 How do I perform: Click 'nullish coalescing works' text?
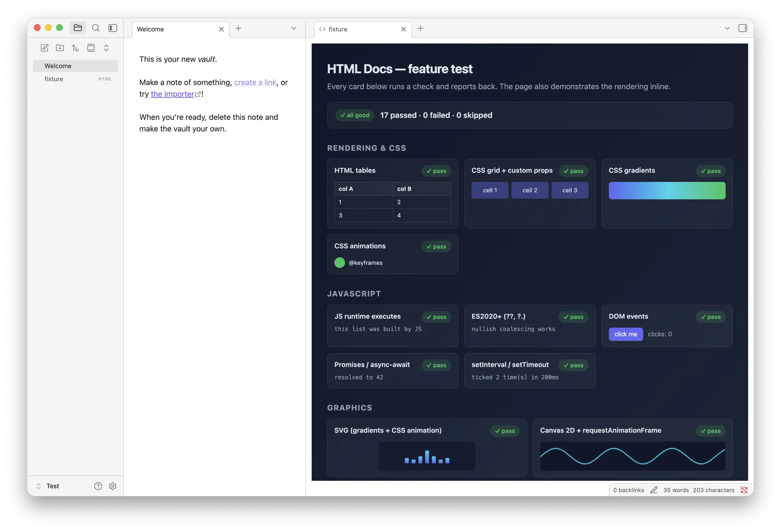pyautogui.click(x=513, y=329)
